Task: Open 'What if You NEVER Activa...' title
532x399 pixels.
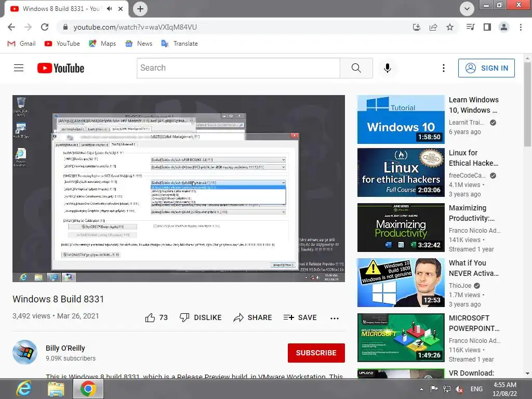Action: click(x=474, y=268)
